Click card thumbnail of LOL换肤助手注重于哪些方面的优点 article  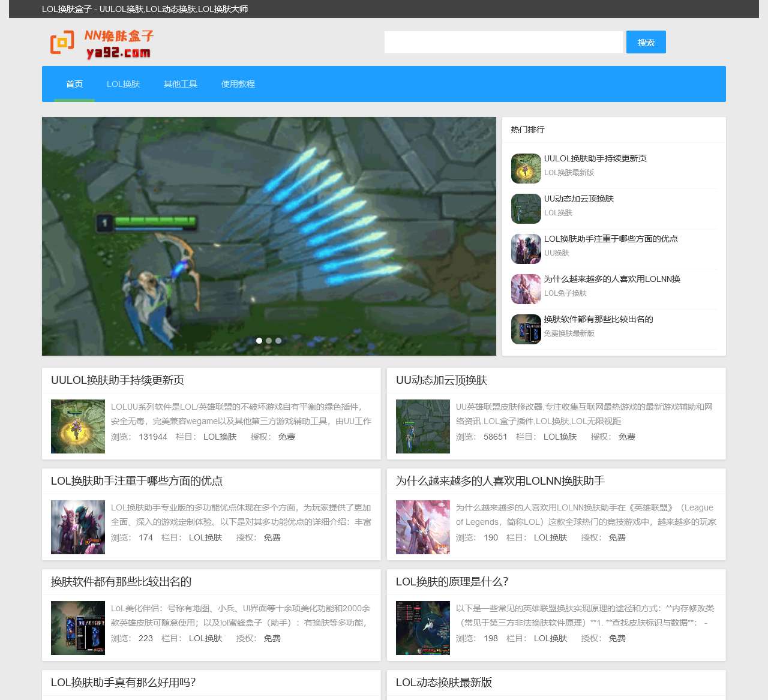(78, 527)
